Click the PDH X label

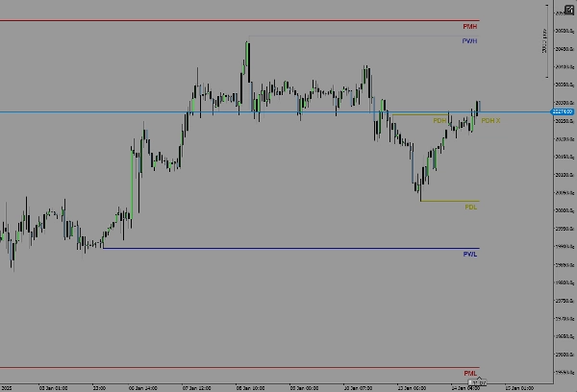pyautogui.click(x=490, y=121)
